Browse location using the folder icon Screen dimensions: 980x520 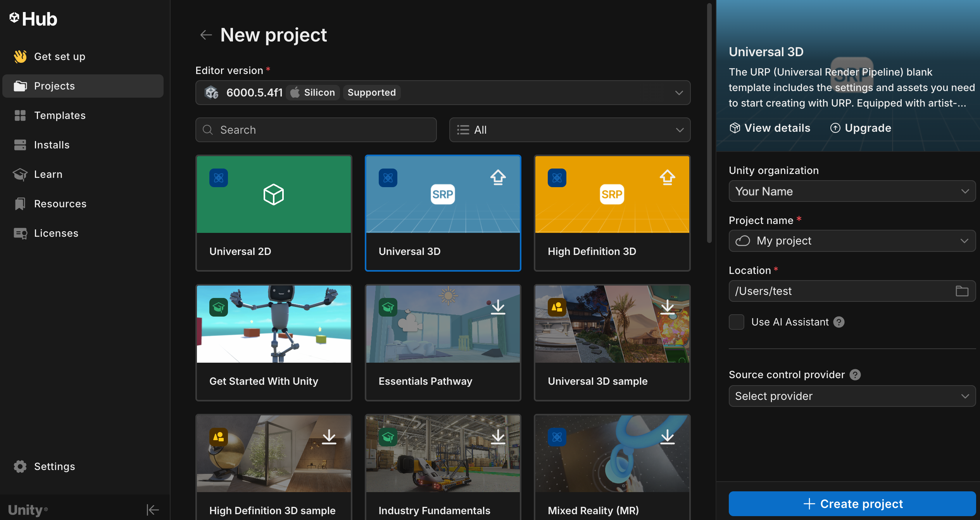pos(962,291)
